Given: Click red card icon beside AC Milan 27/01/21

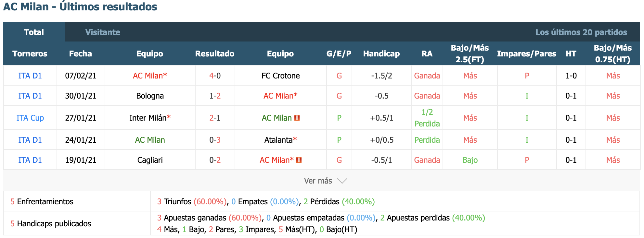Looking at the screenshot, I should click(x=297, y=118).
